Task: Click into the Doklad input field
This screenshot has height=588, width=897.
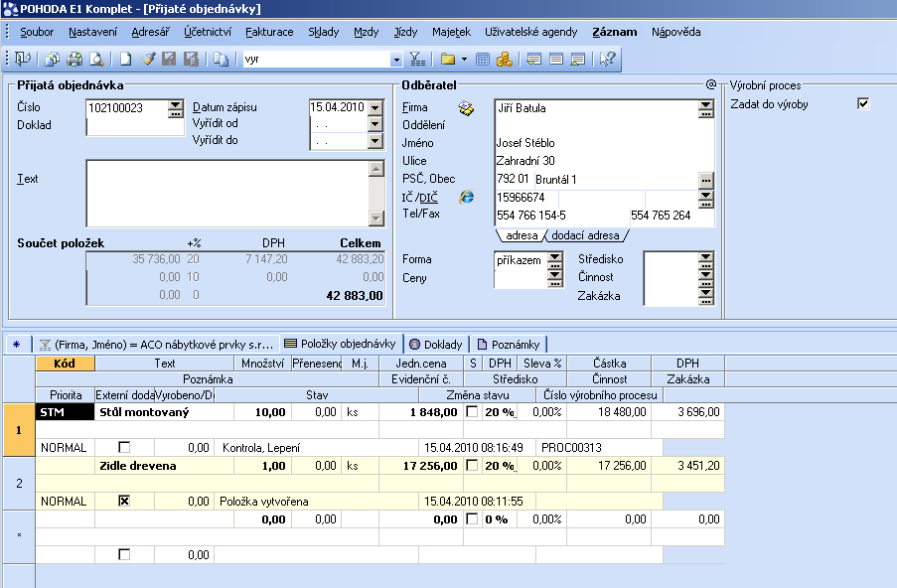Action: point(135,127)
